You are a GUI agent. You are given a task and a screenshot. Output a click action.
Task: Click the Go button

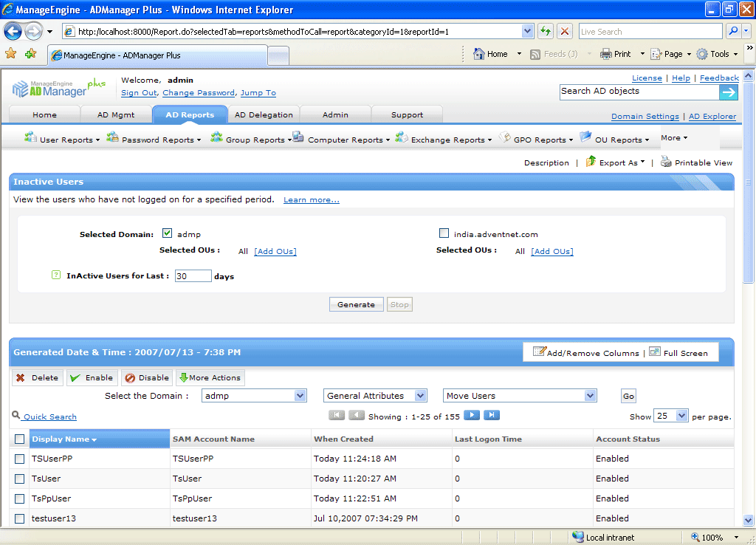(x=628, y=396)
